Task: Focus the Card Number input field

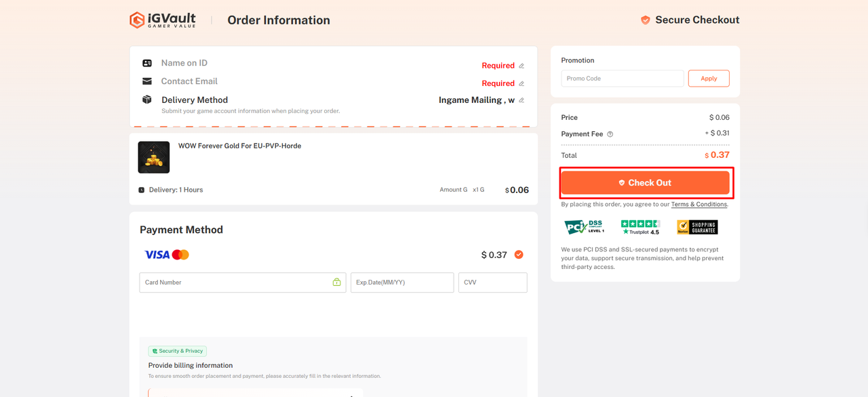Action: click(x=243, y=283)
